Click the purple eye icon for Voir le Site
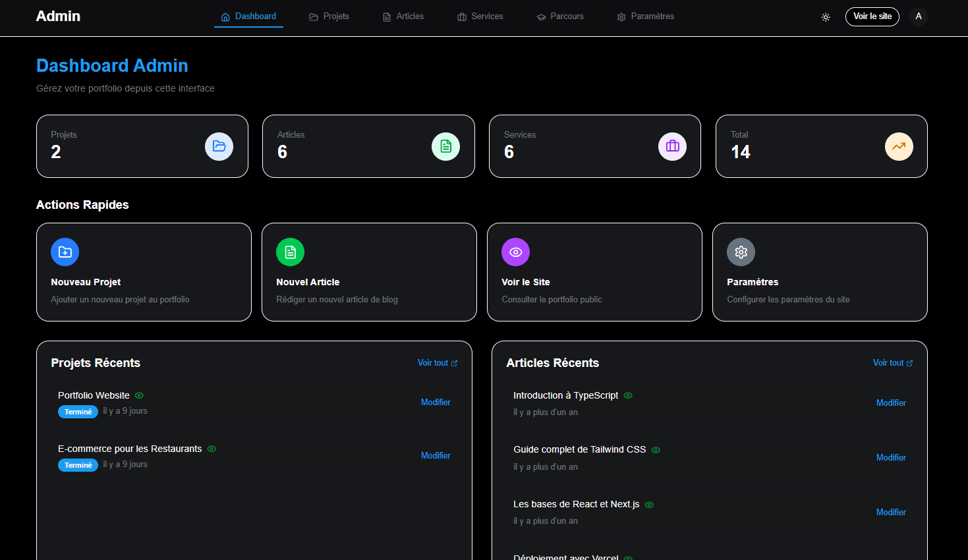 tap(515, 252)
